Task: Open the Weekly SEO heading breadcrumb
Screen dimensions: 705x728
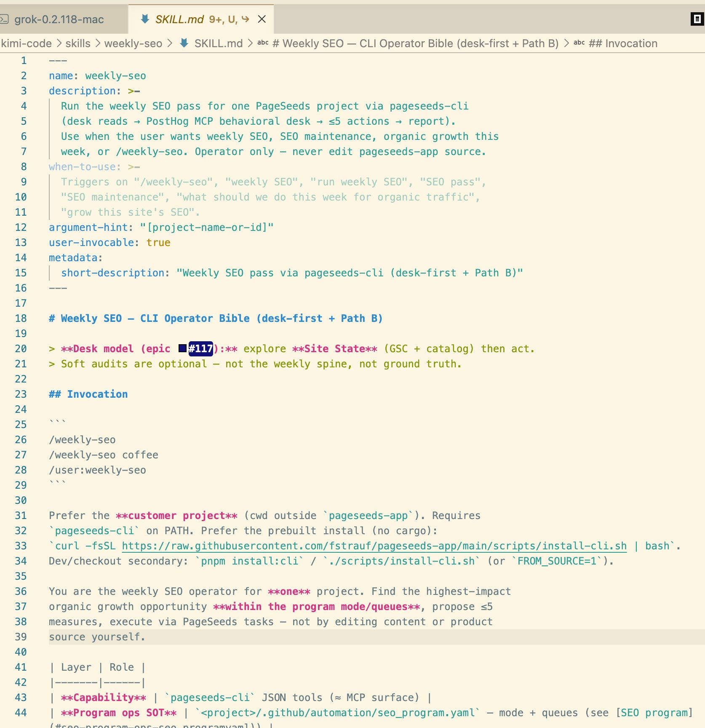Action: coord(415,43)
